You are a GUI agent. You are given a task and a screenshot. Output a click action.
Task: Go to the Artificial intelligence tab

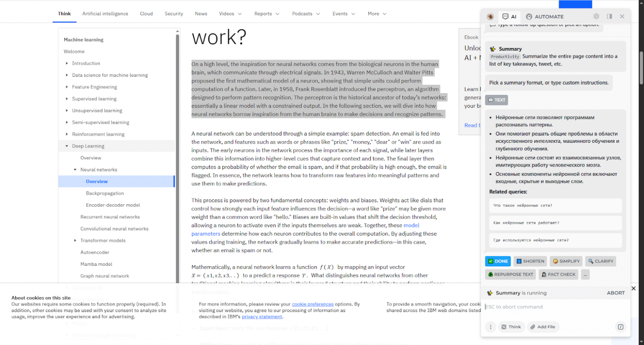coord(105,14)
